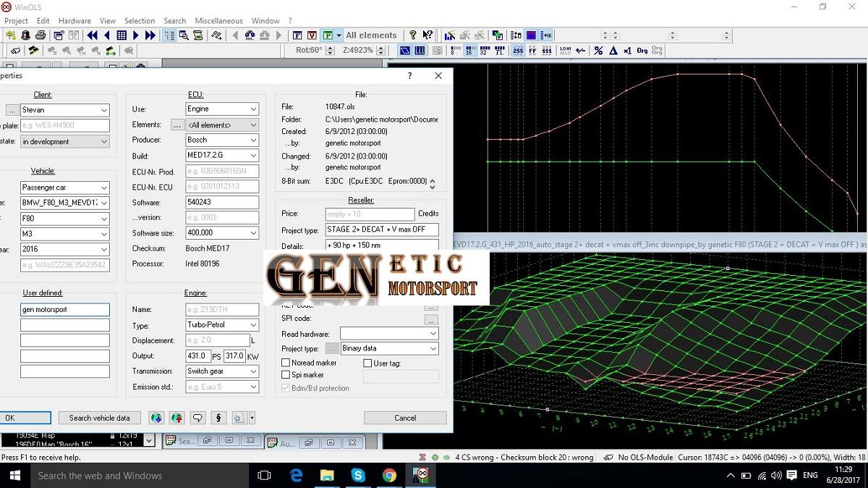This screenshot has height=488, width=868.
Task: Click the speech bubble comment icon
Action: coord(197,418)
